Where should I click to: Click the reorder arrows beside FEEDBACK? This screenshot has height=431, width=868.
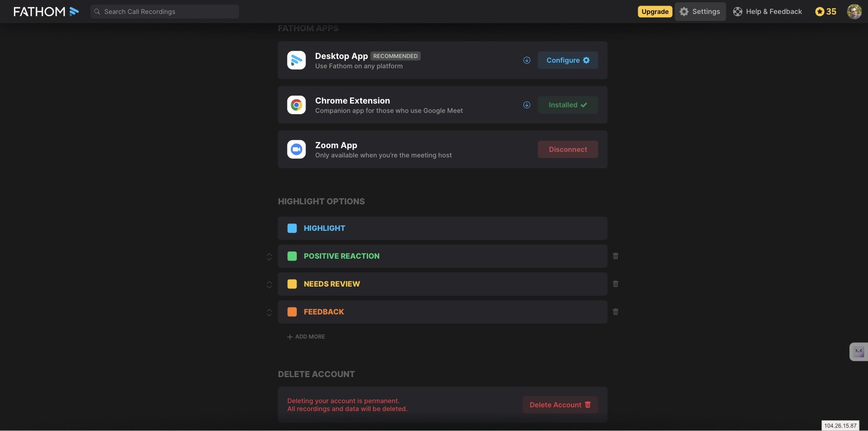[269, 313]
